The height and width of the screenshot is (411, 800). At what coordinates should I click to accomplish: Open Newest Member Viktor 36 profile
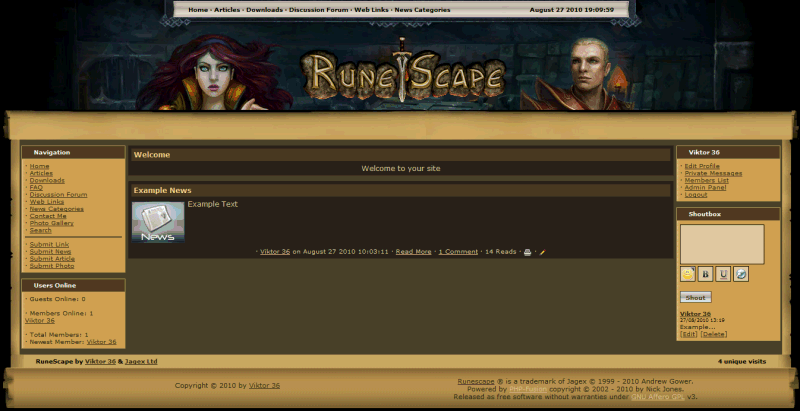tap(102, 342)
